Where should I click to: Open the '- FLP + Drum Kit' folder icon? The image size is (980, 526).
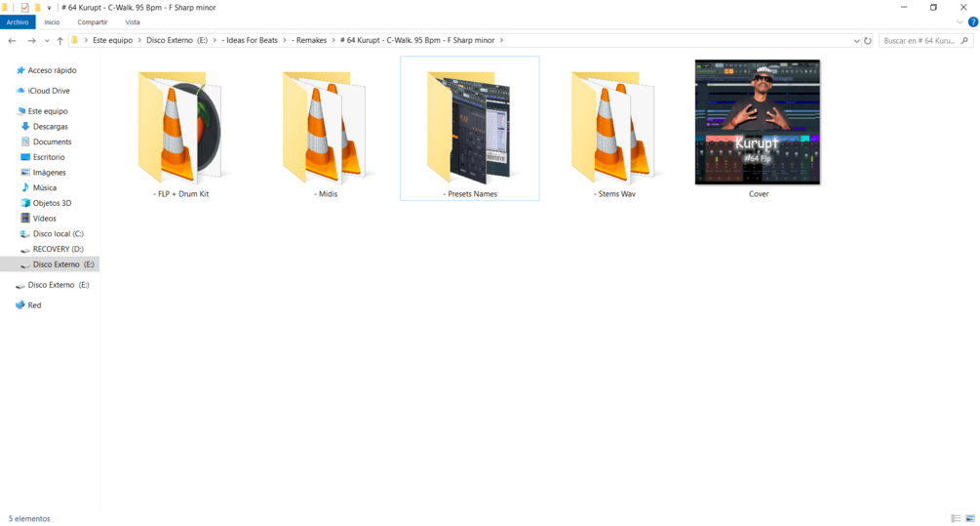click(x=180, y=128)
